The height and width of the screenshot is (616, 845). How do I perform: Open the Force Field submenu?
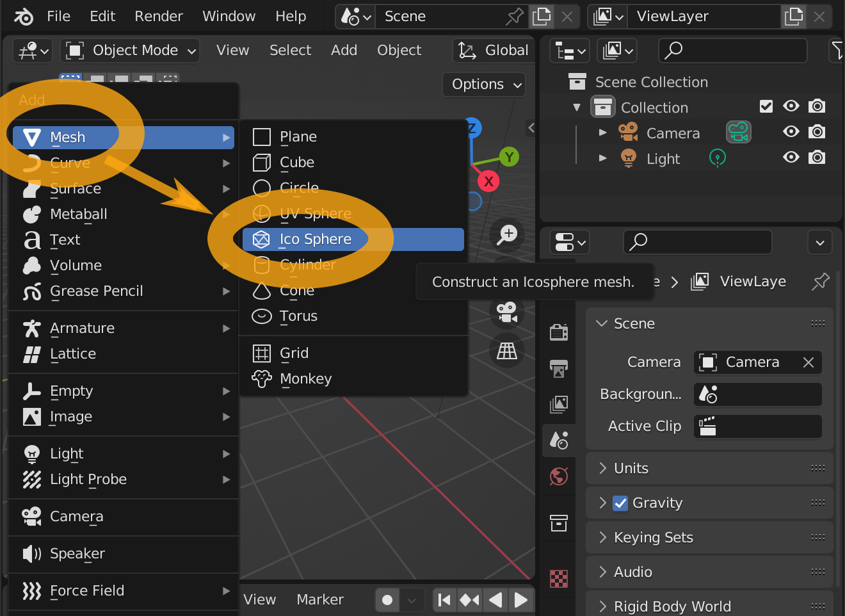click(x=124, y=591)
